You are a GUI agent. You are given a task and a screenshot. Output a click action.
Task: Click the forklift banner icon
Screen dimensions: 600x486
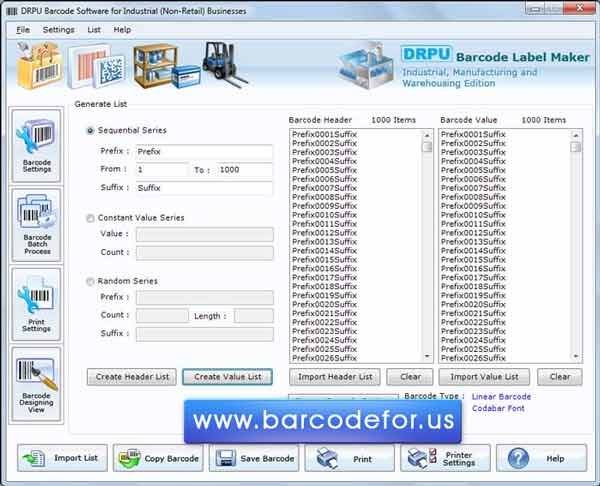(x=225, y=63)
